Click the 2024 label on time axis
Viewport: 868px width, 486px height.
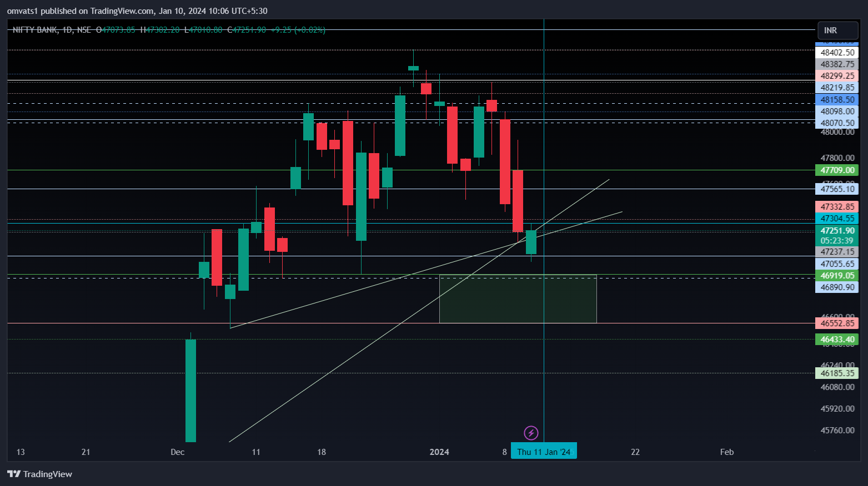pyautogui.click(x=439, y=452)
